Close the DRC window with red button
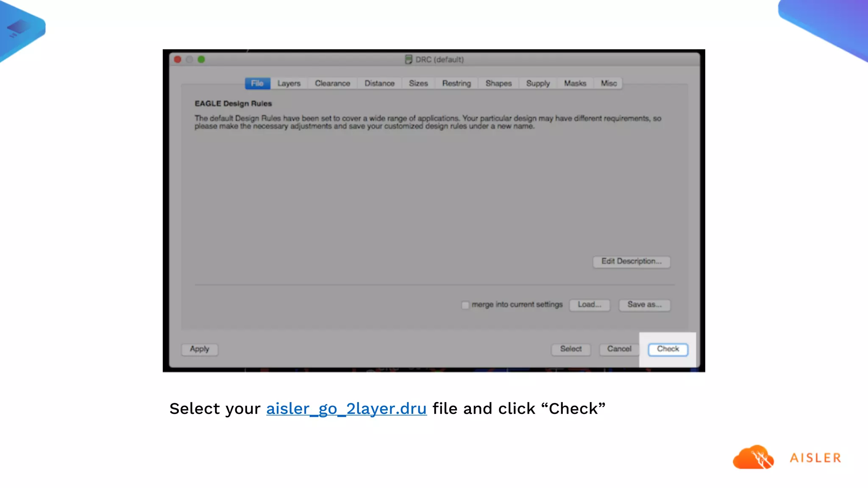Viewport: 868px width, 488px height. (178, 60)
